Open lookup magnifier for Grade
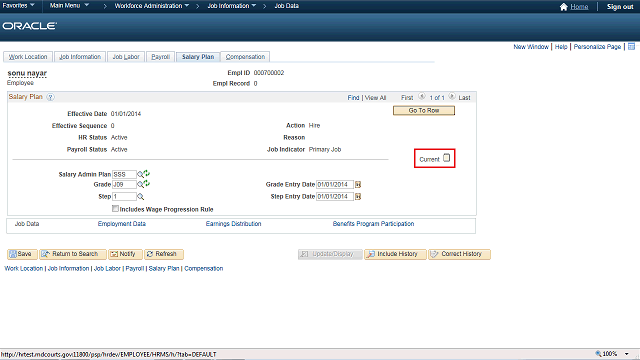Screen dimensions: 640x360 [x=140, y=185]
